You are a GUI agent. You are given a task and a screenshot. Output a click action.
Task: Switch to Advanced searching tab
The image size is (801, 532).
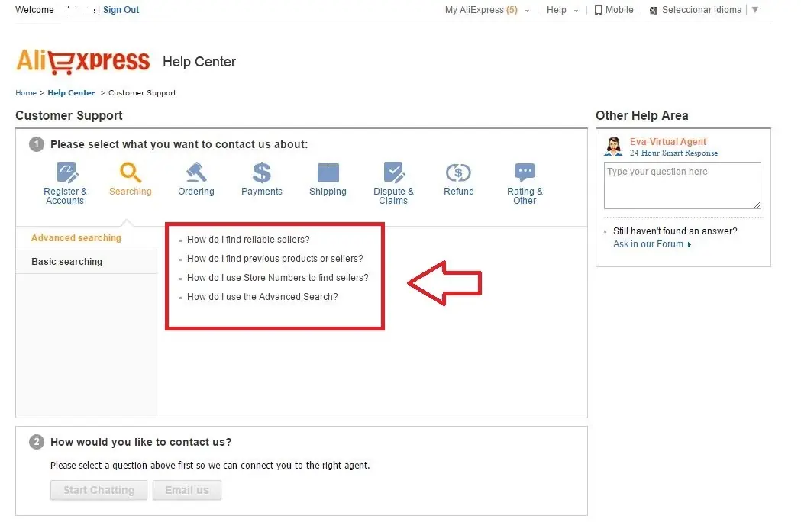pyautogui.click(x=86, y=238)
